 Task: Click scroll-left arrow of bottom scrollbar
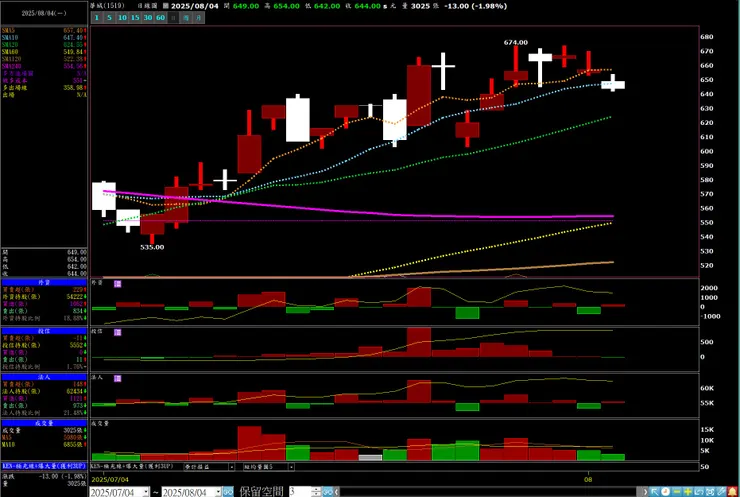point(336,492)
